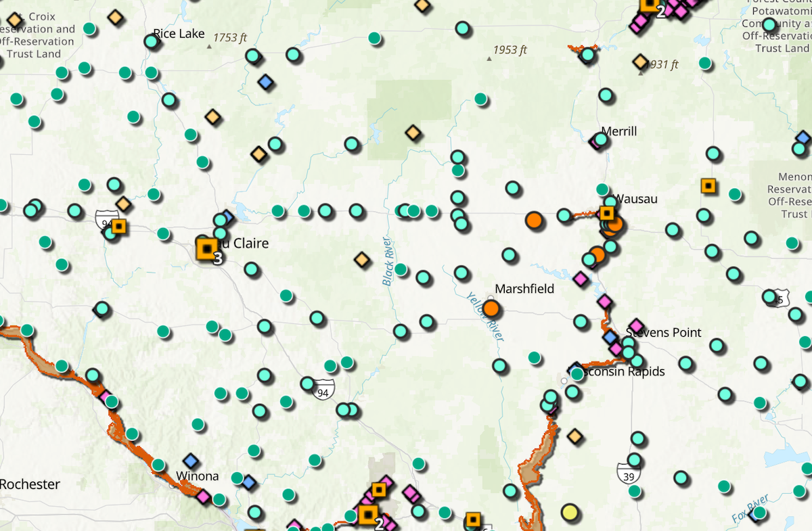The height and width of the screenshot is (531, 812).
Task: Select the tan diamond marker left of 931 ft label
Action: (640, 62)
